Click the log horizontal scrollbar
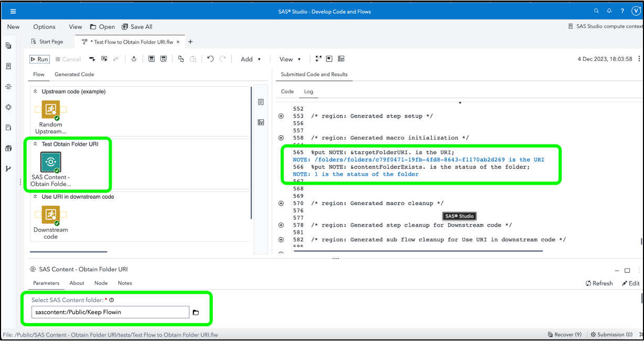Screen dimensions: 644x341 pyautogui.click(x=418, y=251)
